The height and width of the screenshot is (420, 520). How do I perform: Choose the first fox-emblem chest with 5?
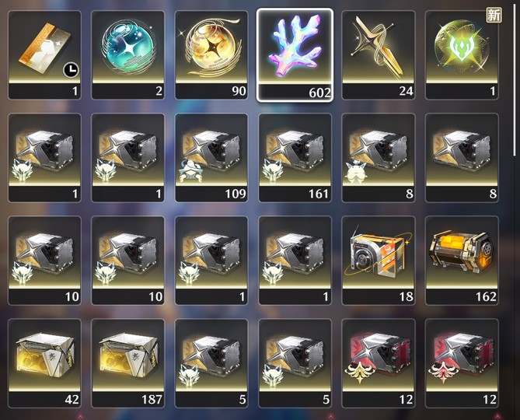tap(211, 363)
